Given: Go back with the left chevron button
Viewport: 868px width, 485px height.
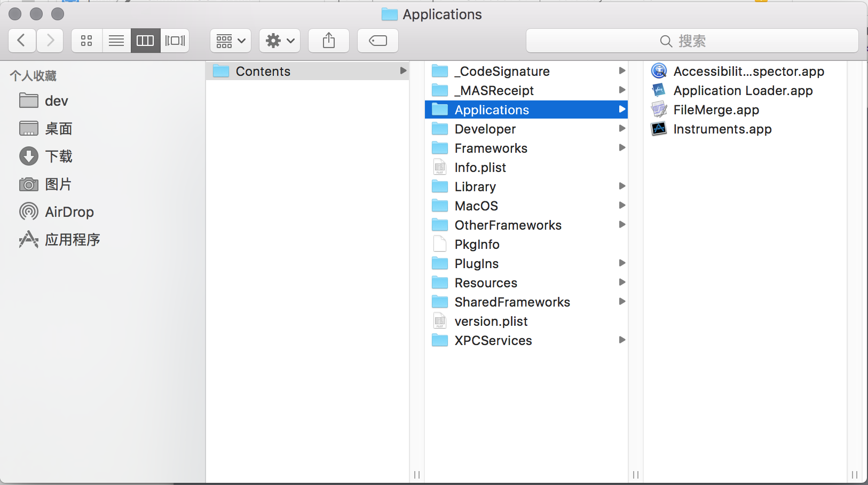Looking at the screenshot, I should 22,41.
